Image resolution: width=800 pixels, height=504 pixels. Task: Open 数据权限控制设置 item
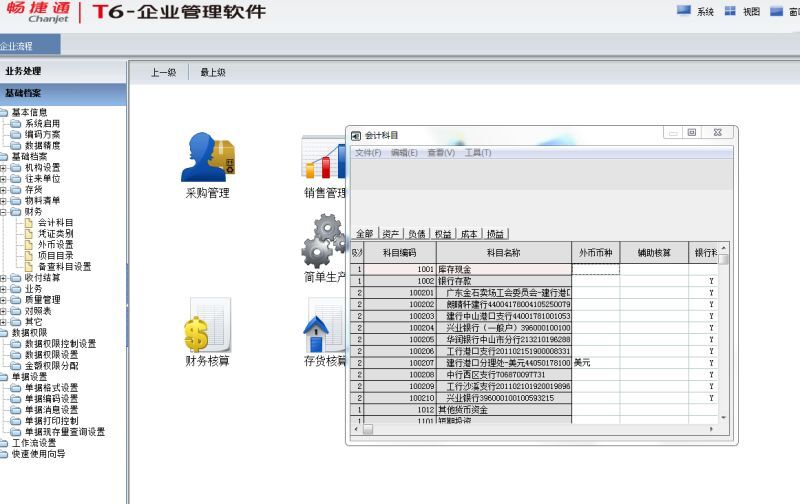[60, 344]
